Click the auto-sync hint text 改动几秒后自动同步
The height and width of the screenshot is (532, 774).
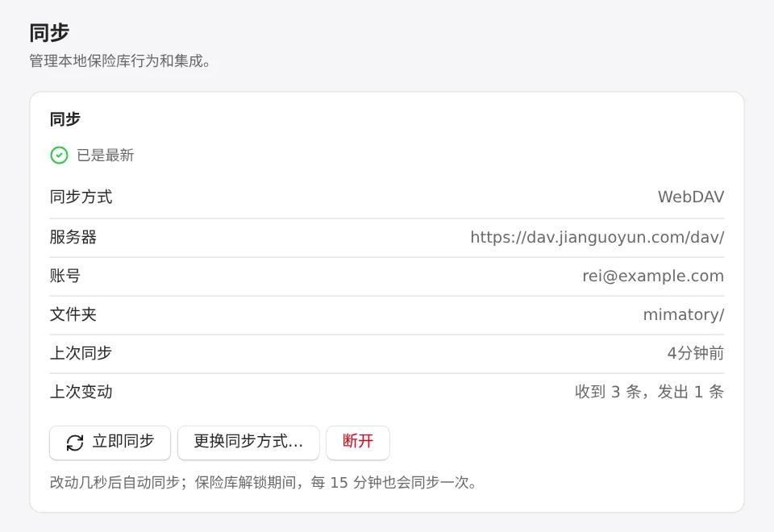tap(115, 483)
